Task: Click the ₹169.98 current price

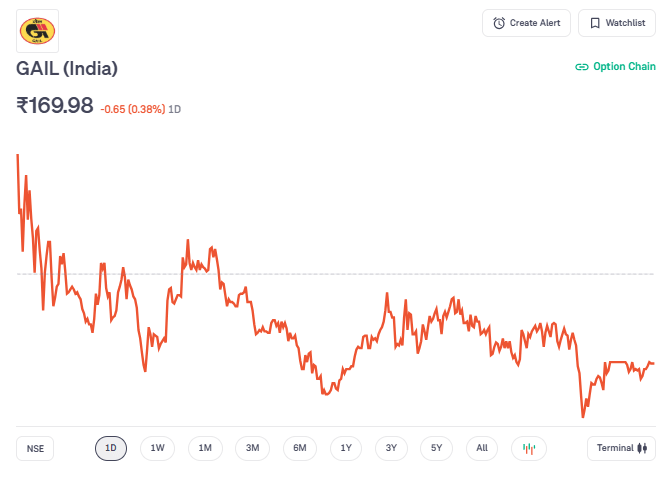Action: (55, 105)
